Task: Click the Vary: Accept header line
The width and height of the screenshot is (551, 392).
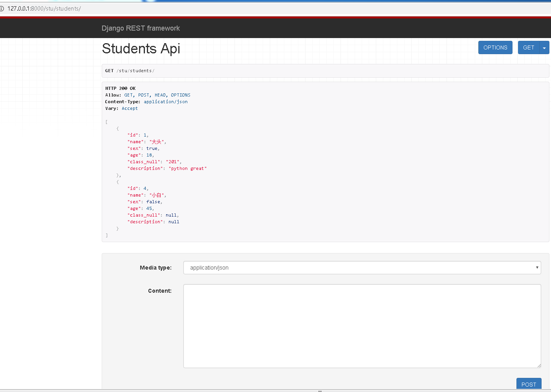Action: (121, 108)
